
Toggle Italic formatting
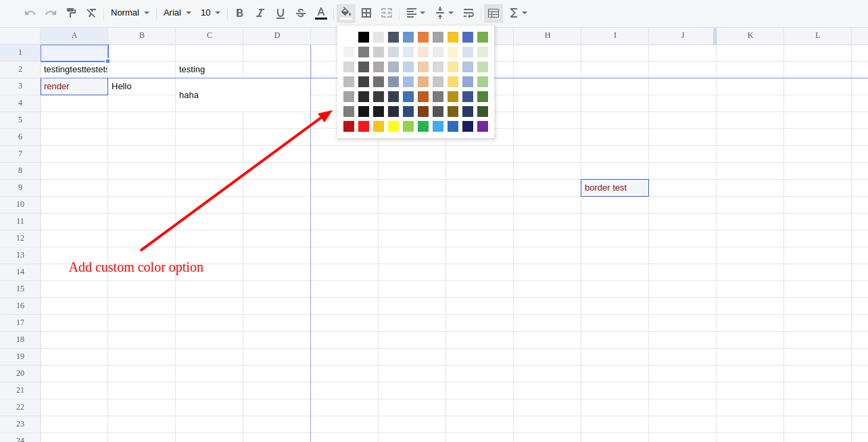pos(260,13)
